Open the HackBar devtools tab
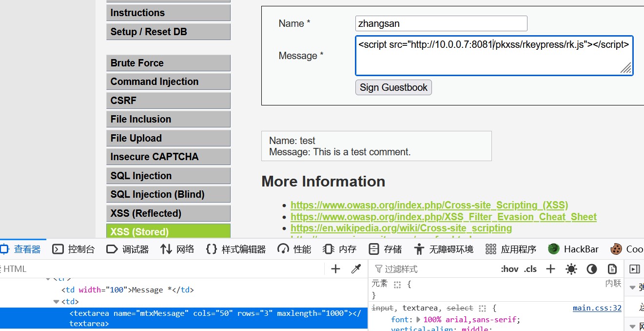Screen dimensions: 644x331 573,249
